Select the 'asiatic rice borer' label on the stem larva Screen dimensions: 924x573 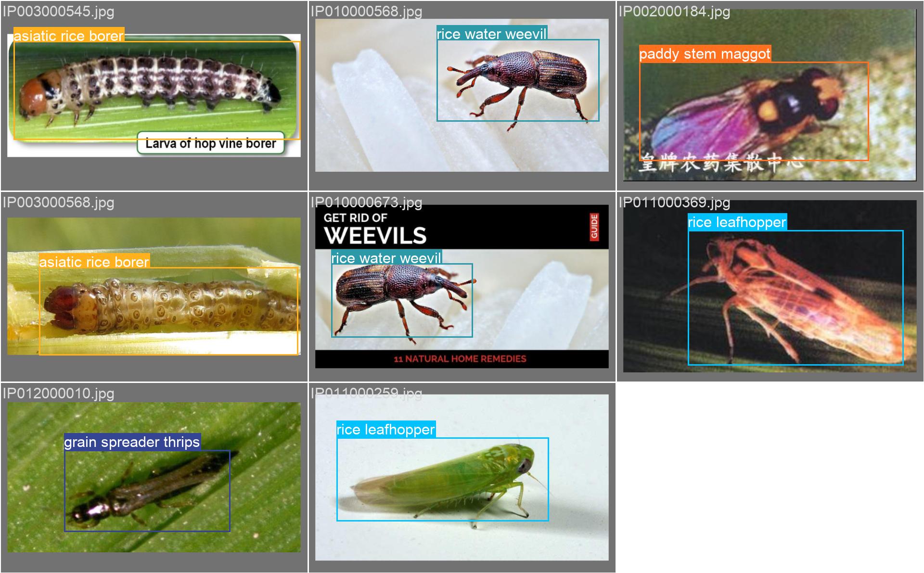pos(94,262)
